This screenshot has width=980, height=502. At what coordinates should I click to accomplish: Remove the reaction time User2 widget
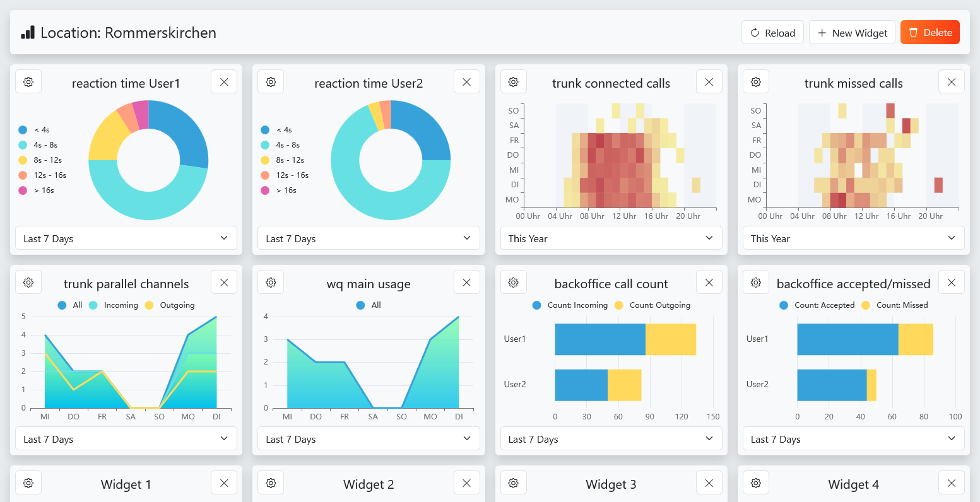467,82
